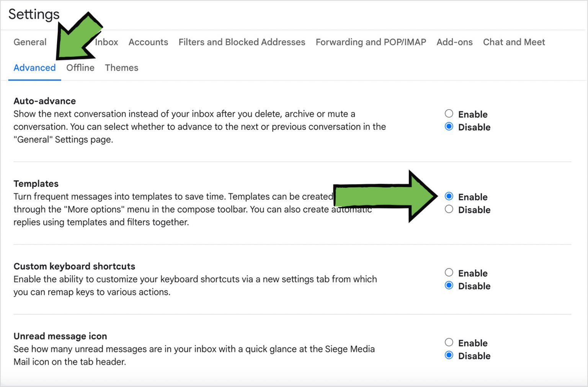Screen dimensions: 588x387
Task: Select the Accounts tab
Action: click(148, 42)
